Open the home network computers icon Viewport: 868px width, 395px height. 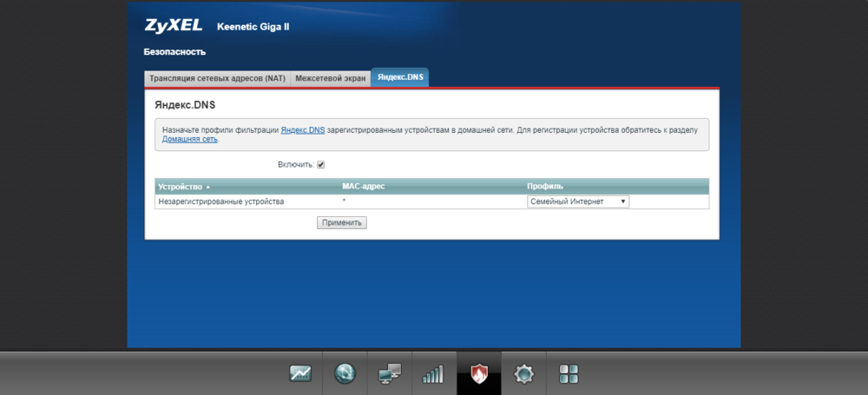(390, 374)
